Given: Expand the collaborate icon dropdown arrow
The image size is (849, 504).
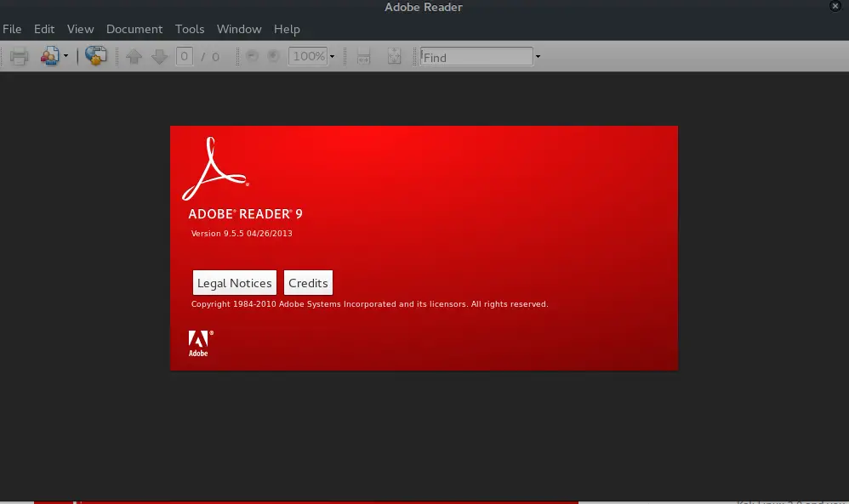Looking at the screenshot, I should [66, 56].
